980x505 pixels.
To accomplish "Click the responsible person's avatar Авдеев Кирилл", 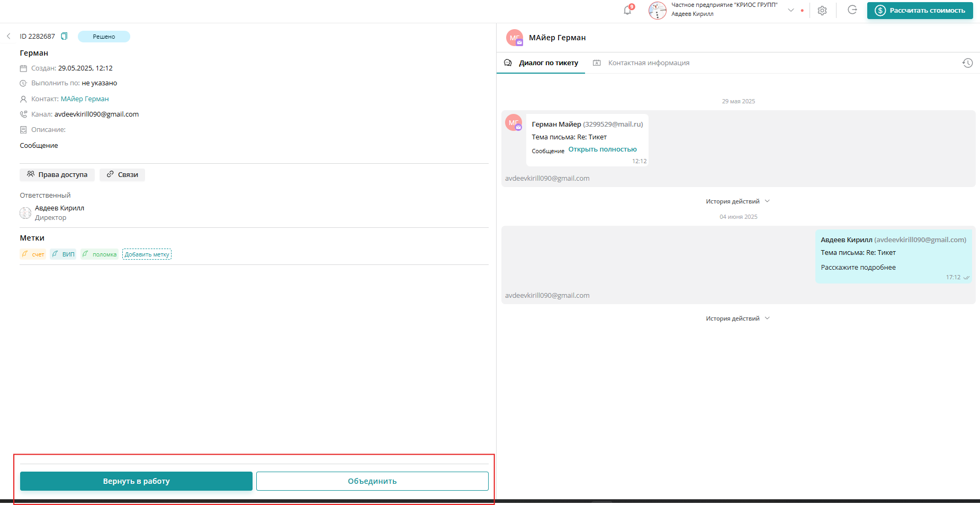I will [25, 213].
